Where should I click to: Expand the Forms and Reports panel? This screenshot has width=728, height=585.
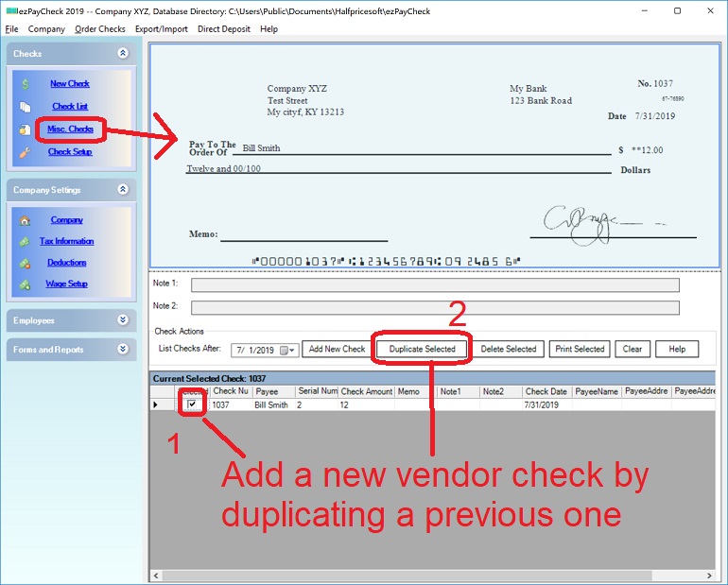tap(122, 350)
